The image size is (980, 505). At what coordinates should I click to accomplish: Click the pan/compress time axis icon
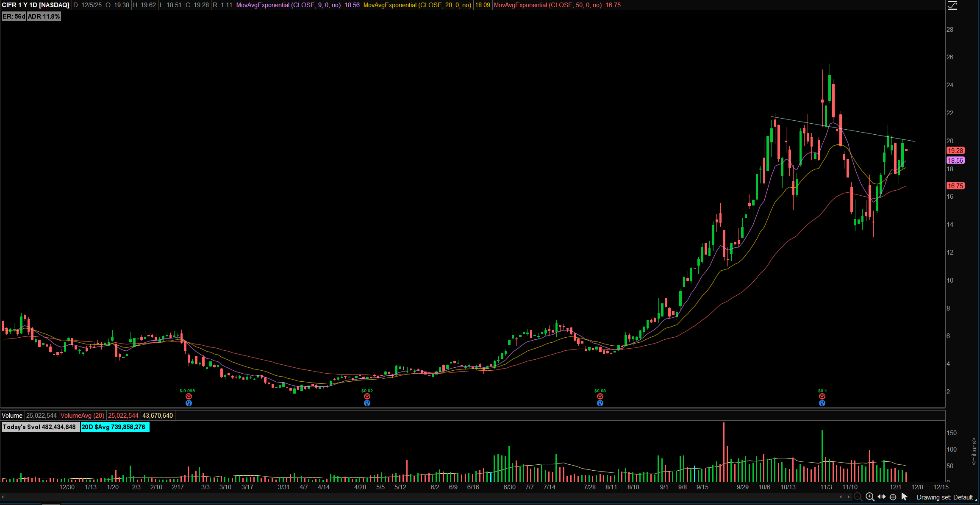[882, 497]
